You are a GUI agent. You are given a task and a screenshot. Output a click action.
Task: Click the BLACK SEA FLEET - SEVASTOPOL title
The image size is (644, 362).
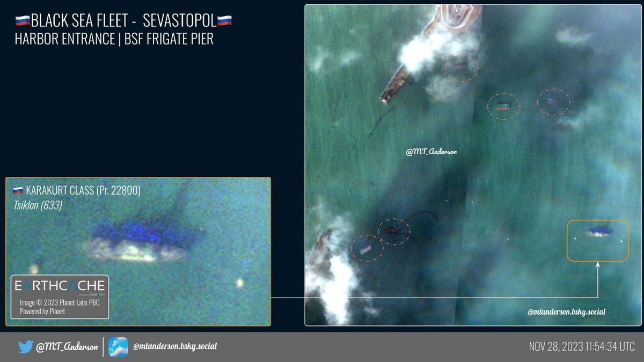click(123, 21)
